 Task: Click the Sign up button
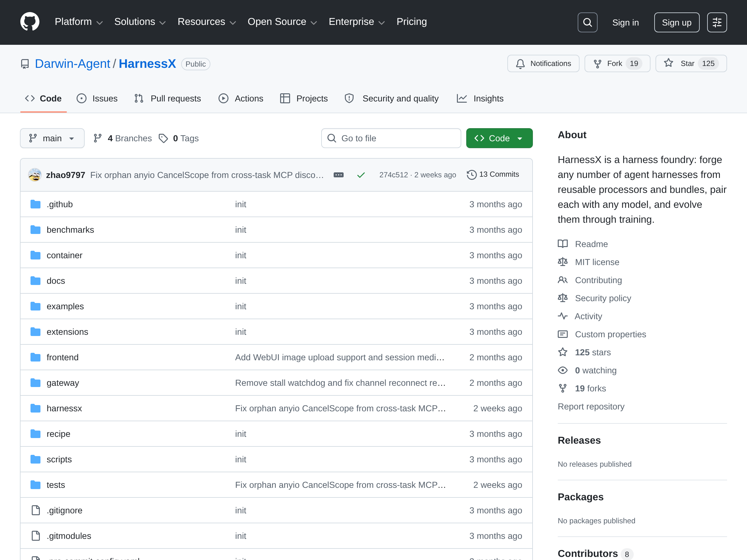pyautogui.click(x=676, y=22)
